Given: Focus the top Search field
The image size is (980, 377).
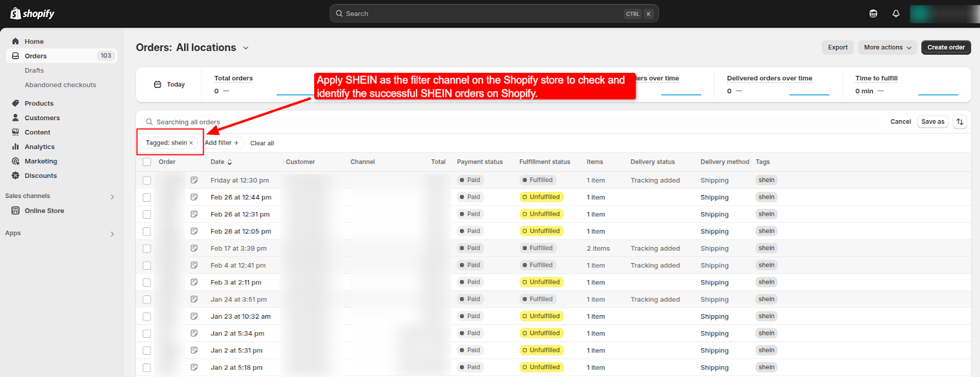Looking at the screenshot, I should [x=494, y=13].
